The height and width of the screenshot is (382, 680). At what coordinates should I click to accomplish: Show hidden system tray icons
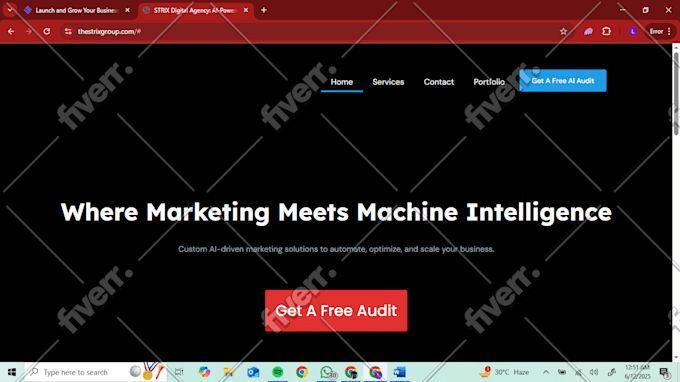point(546,372)
